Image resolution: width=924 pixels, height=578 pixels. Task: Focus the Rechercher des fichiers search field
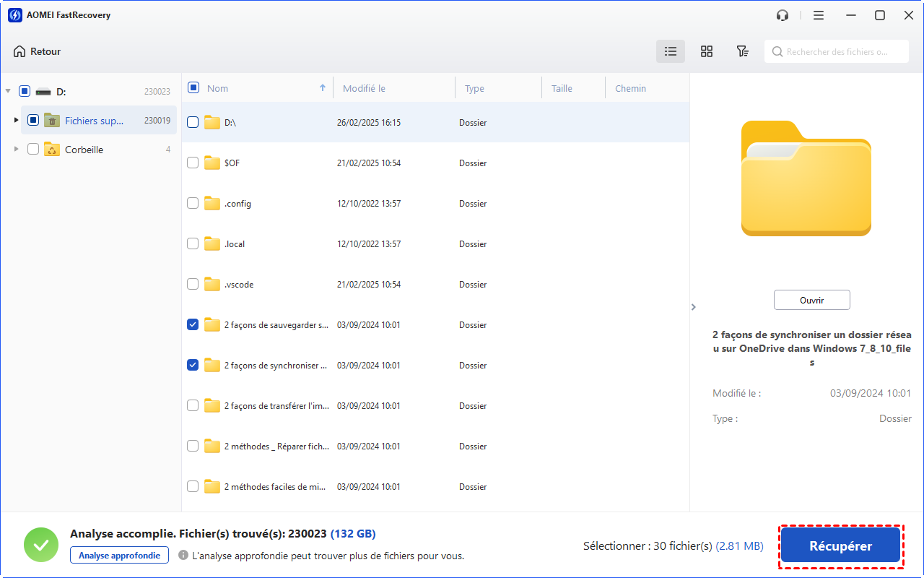click(x=836, y=52)
